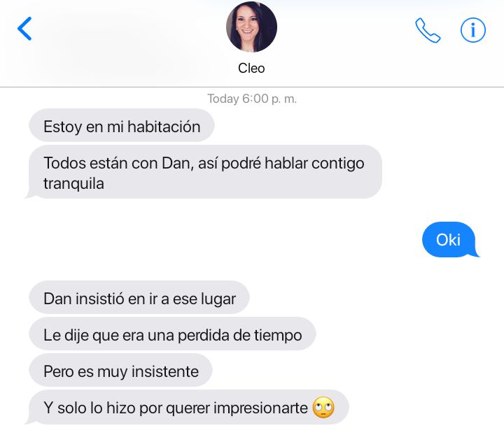Open the contact info circle icon

point(472,30)
